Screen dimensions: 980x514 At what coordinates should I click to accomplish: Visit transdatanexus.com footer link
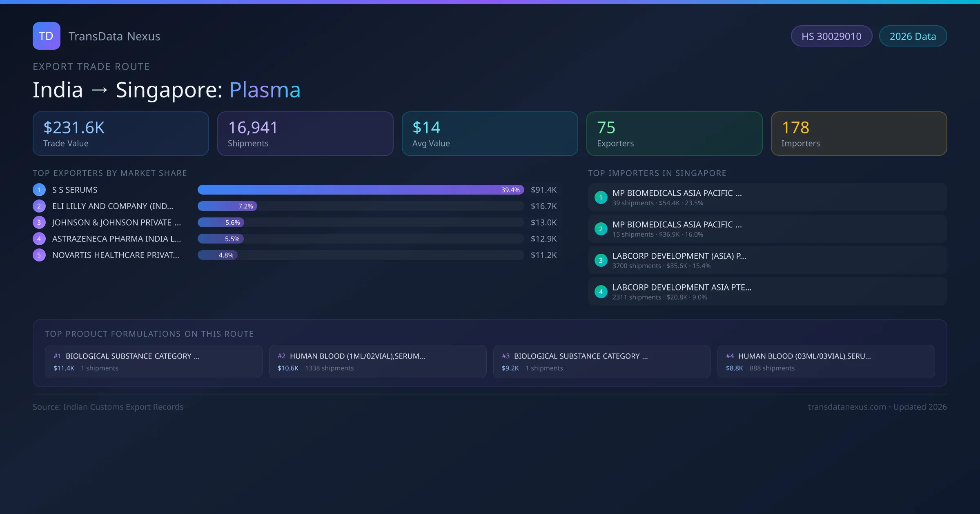point(846,407)
